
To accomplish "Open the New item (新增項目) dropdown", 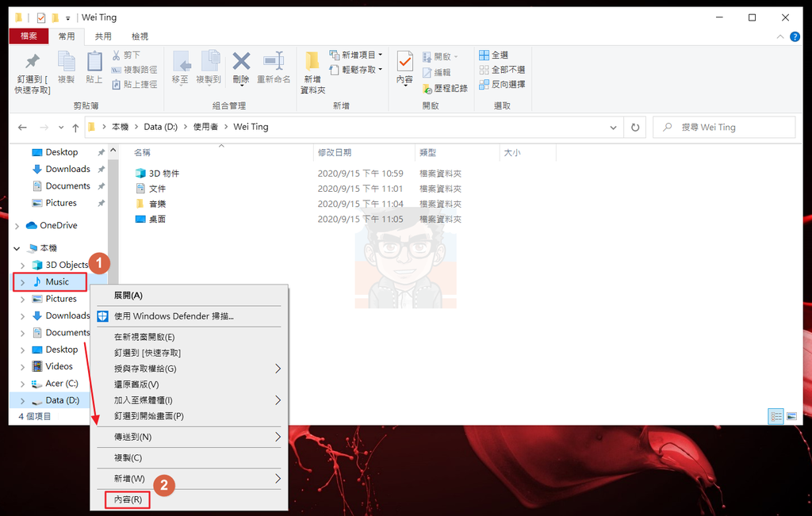I will (x=356, y=55).
